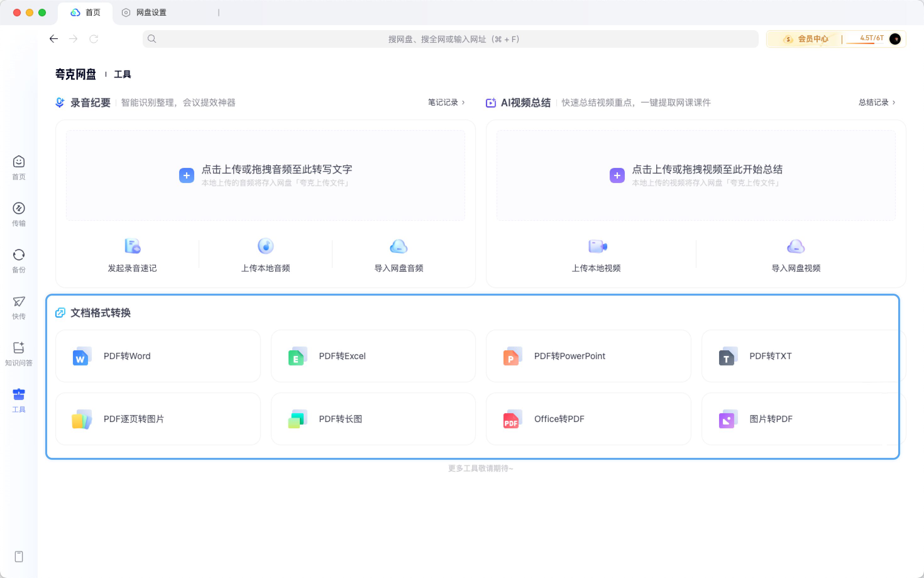Click the purple plus video upload icon
The height and width of the screenshot is (578, 924).
[x=617, y=175]
